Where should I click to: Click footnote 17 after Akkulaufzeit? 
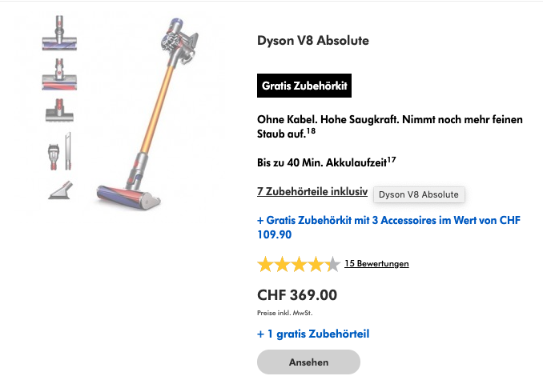click(392, 161)
